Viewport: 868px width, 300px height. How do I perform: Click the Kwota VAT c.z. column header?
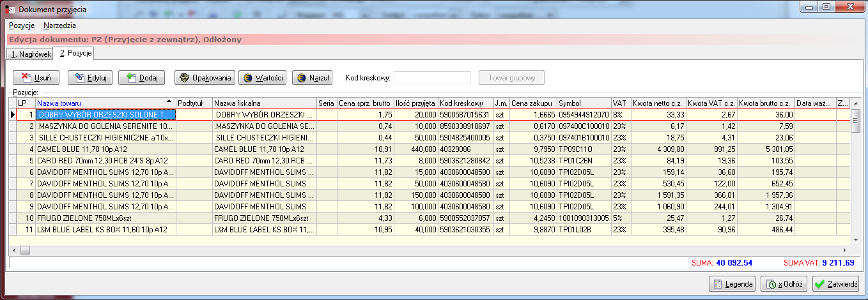tap(711, 103)
